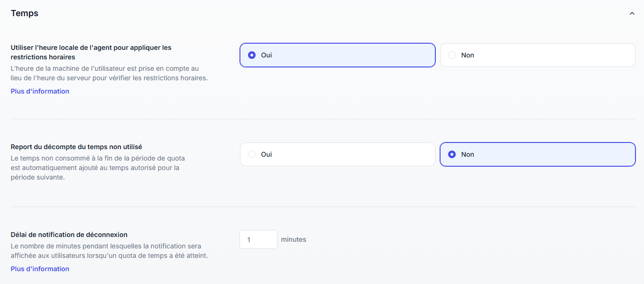Click the empty radio circle in local time Non
This screenshot has height=284, width=644.
tap(452, 55)
